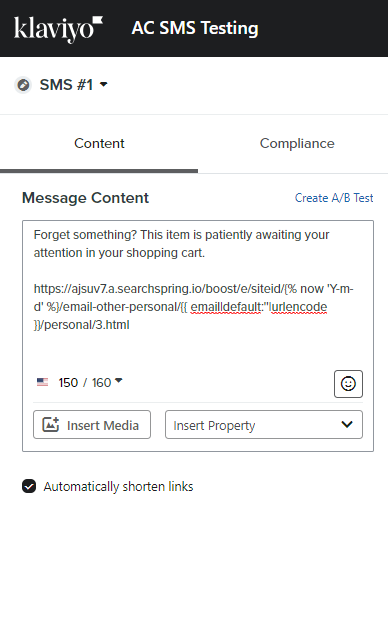The height and width of the screenshot is (633, 388).
Task: Switch to the Compliance tab
Action: 297,143
